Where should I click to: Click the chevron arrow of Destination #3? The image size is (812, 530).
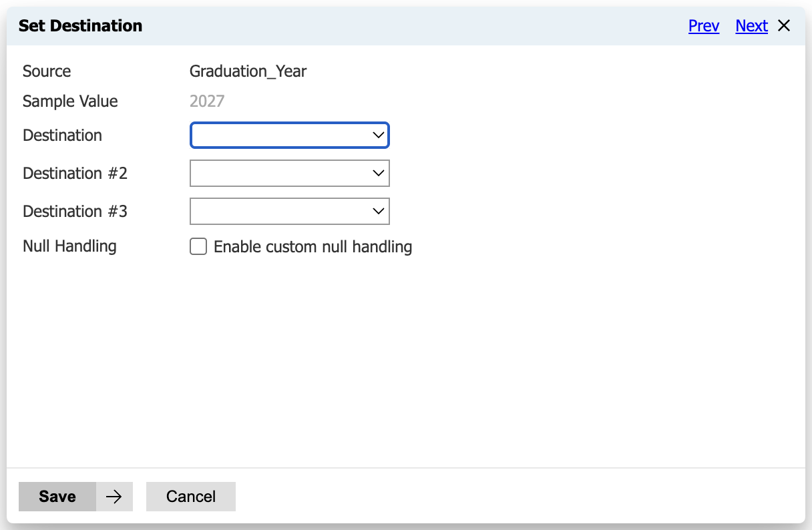[379, 212]
